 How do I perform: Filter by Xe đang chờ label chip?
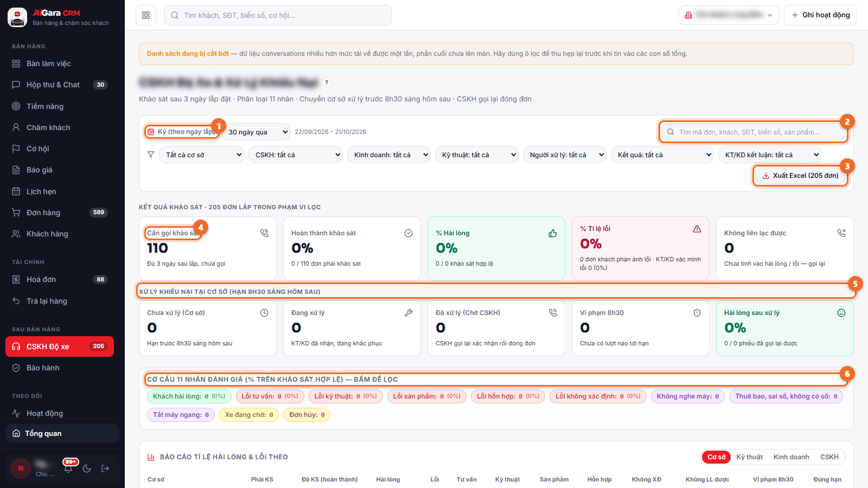249,415
